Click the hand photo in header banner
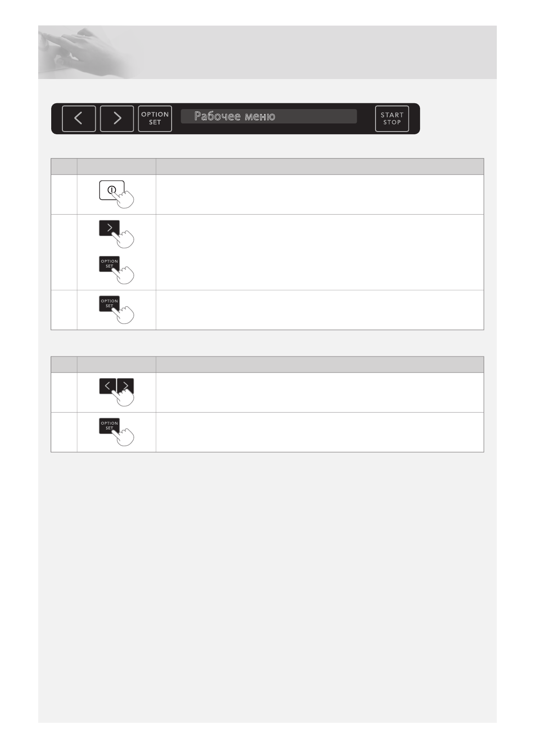The image size is (535, 756). pos(85,53)
